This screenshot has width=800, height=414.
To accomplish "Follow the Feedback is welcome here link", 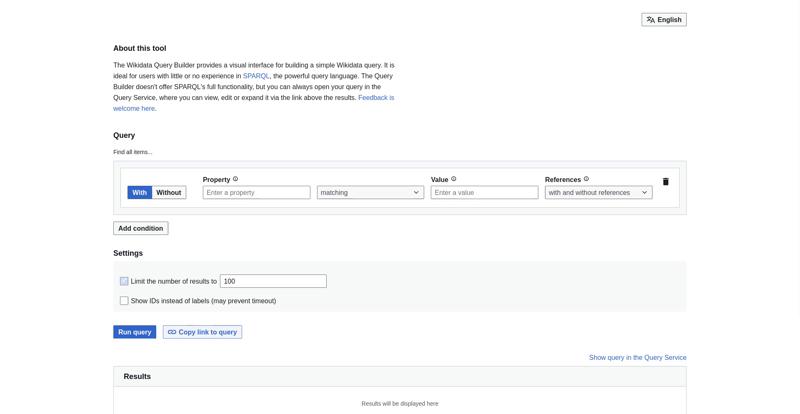I will [x=376, y=98].
